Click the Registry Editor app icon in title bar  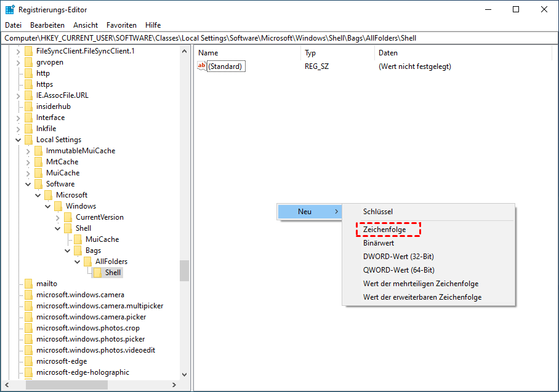pos(10,10)
